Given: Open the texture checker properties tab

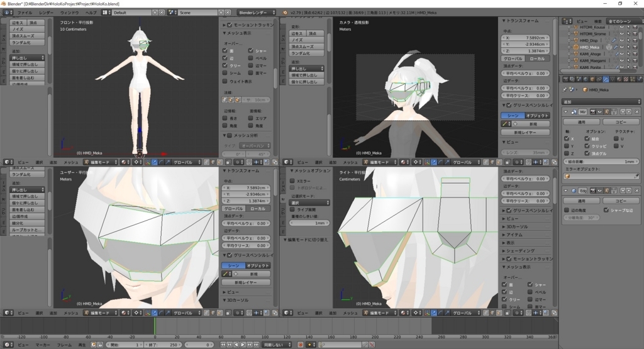Looking at the screenshot, I should [626, 79].
